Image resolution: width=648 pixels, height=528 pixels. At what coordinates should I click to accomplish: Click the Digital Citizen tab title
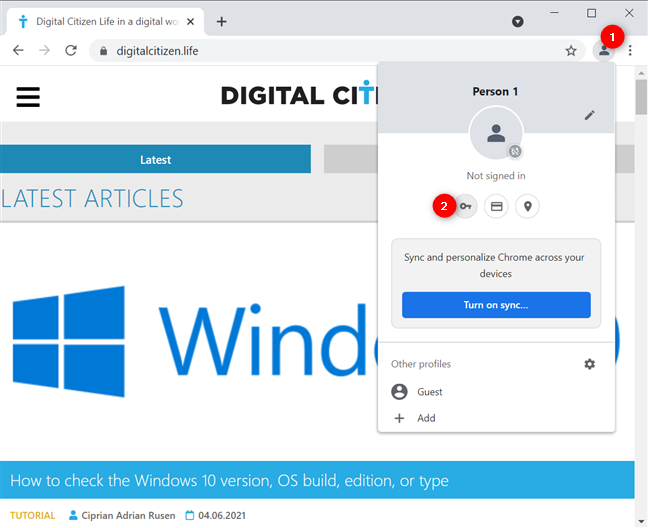(x=107, y=21)
